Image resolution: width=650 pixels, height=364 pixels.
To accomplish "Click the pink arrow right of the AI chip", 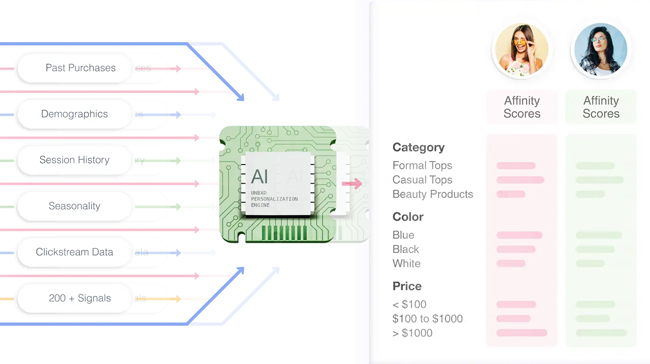I will click(352, 184).
